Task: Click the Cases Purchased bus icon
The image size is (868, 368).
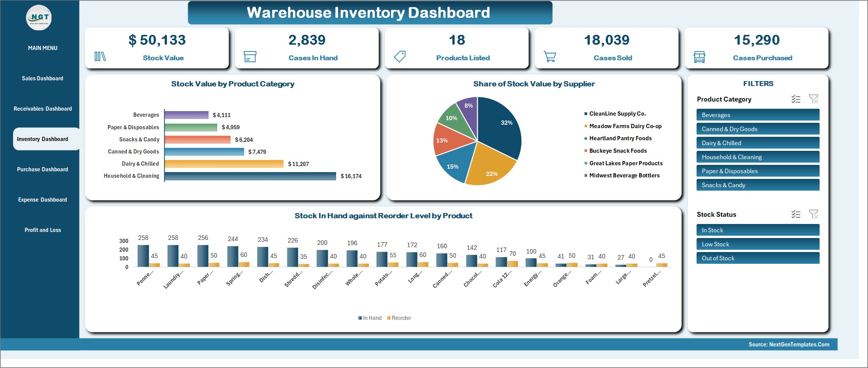Action: tap(699, 57)
